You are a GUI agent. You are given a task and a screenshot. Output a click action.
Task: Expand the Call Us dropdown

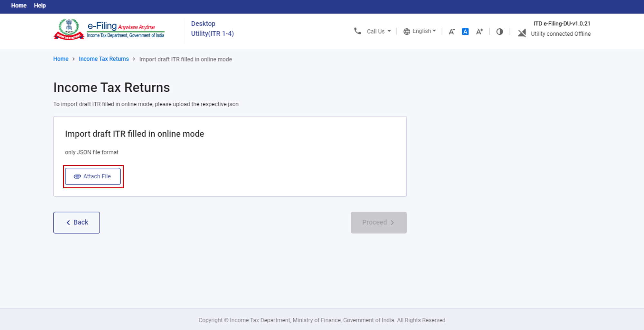pos(379,31)
